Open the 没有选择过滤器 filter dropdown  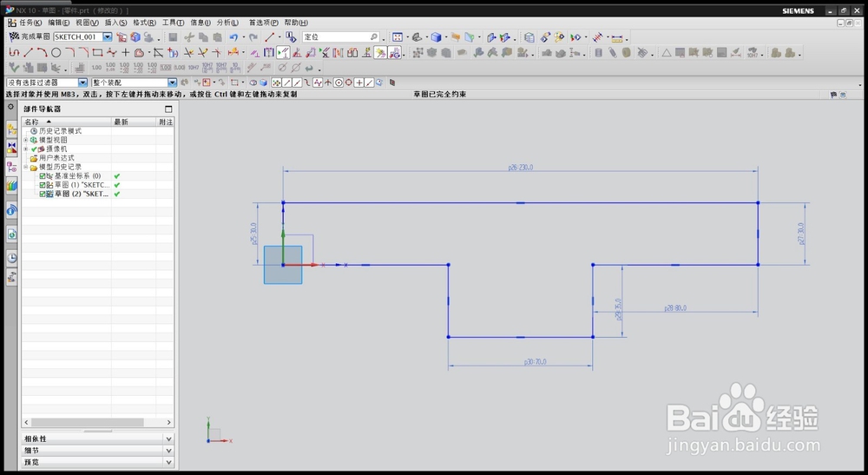(x=82, y=82)
